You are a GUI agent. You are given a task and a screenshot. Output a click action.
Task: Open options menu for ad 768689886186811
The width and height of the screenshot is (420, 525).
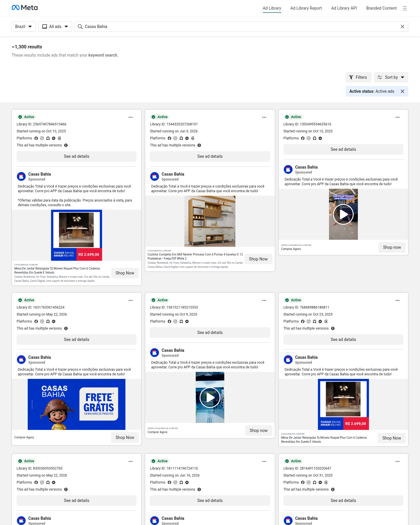pos(398,300)
